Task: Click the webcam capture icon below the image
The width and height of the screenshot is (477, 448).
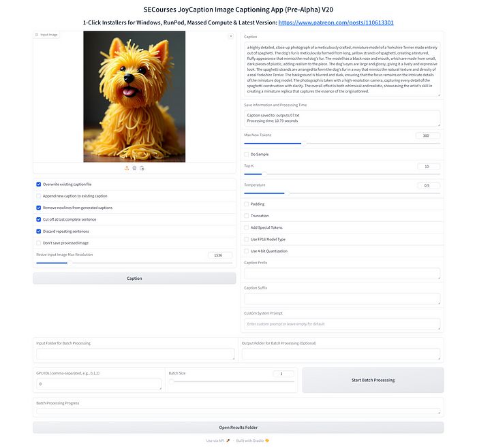Action: [x=134, y=167]
